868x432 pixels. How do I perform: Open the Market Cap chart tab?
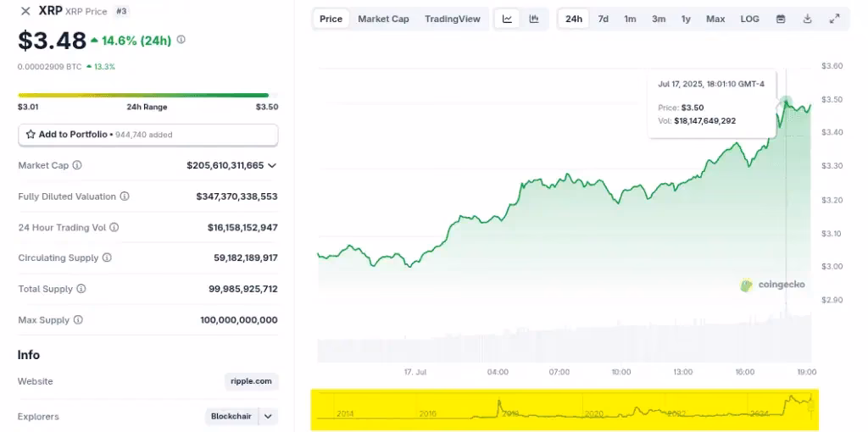point(383,19)
